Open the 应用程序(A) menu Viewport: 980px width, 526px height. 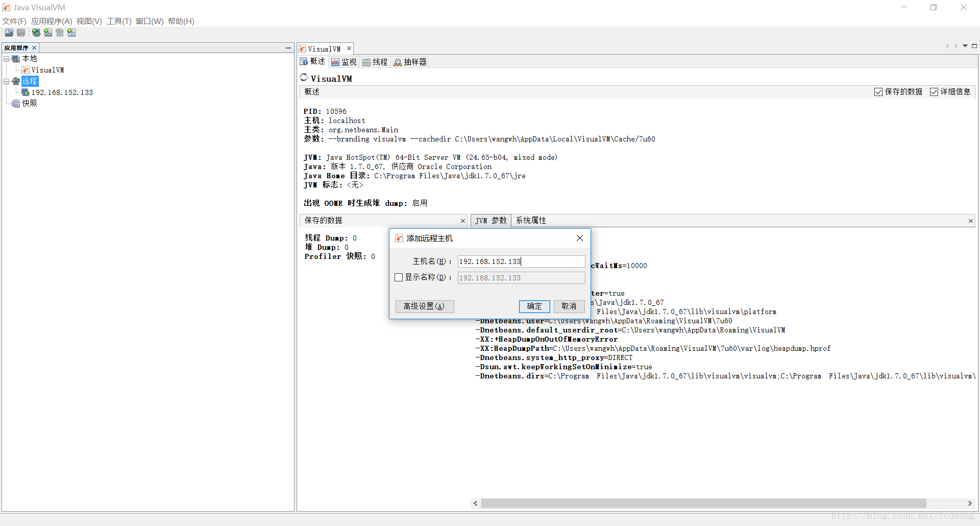coord(52,21)
